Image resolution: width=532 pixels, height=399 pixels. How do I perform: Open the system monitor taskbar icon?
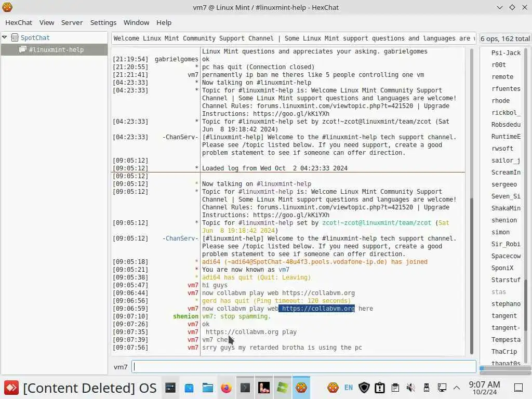[x=170, y=388]
